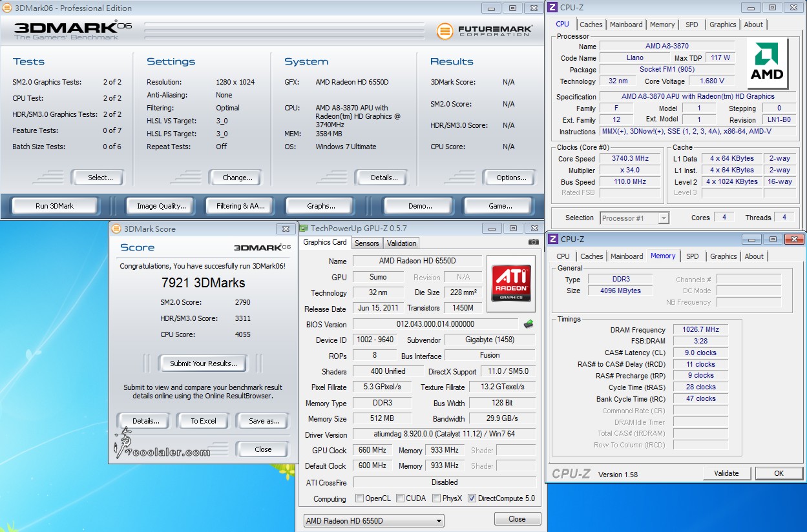The image size is (807, 532).
Task: Enable the PhysX checkbox in GPU-Z
Action: click(436, 498)
